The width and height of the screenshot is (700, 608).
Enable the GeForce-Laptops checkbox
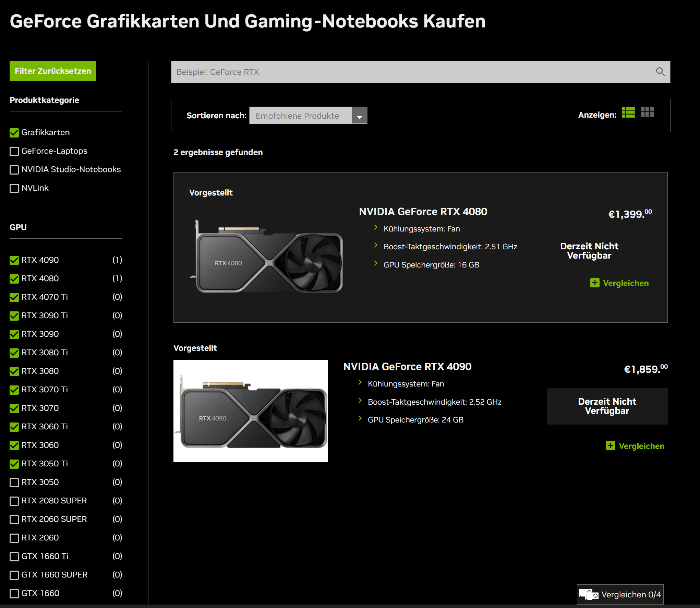[x=14, y=151]
